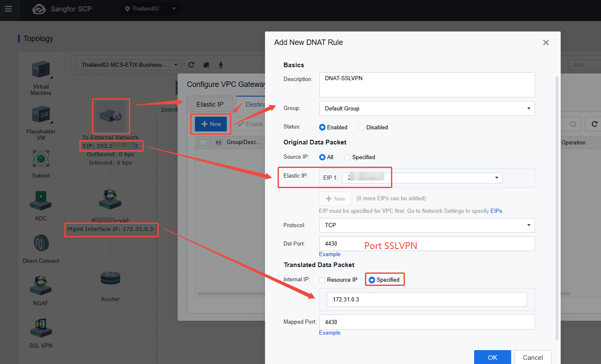Click the Mapped Port field showing 4430

coord(427,322)
